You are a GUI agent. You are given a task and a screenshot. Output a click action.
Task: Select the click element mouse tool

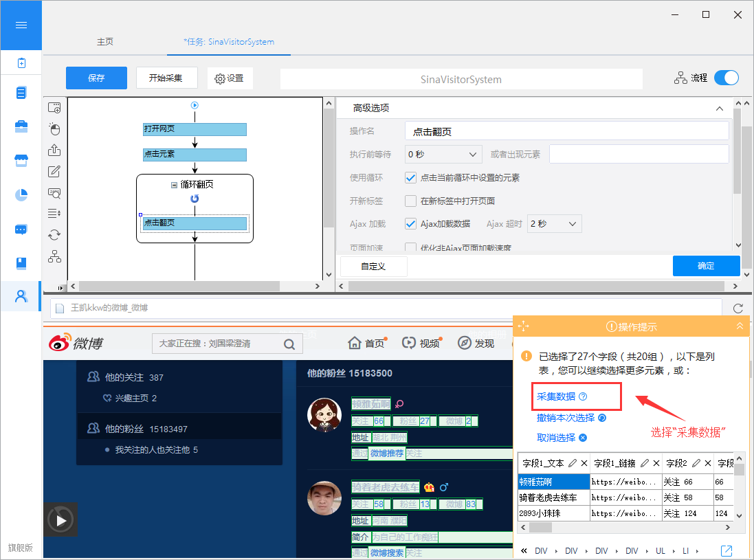tap(54, 128)
